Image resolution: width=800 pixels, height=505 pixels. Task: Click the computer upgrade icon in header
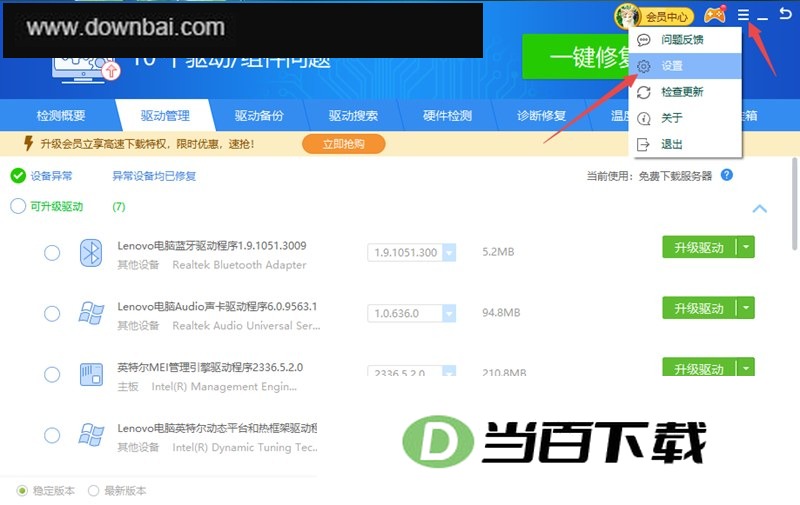pos(86,70)
